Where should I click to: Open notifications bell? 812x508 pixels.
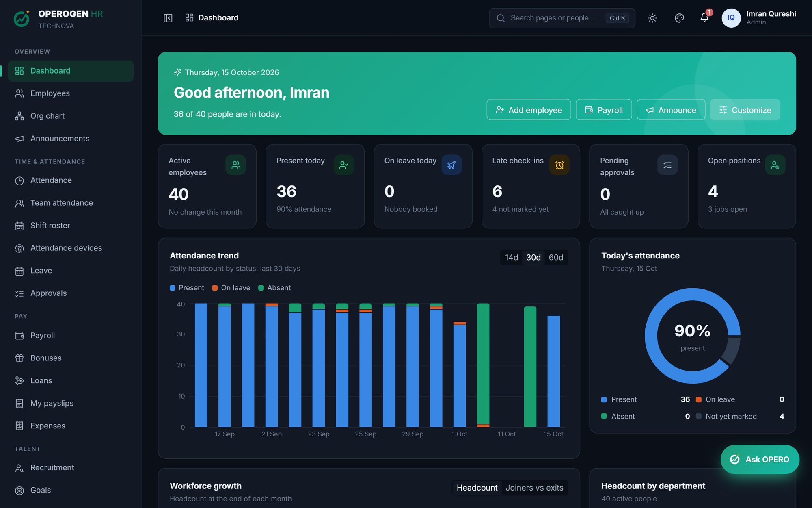tap(704, 17)
